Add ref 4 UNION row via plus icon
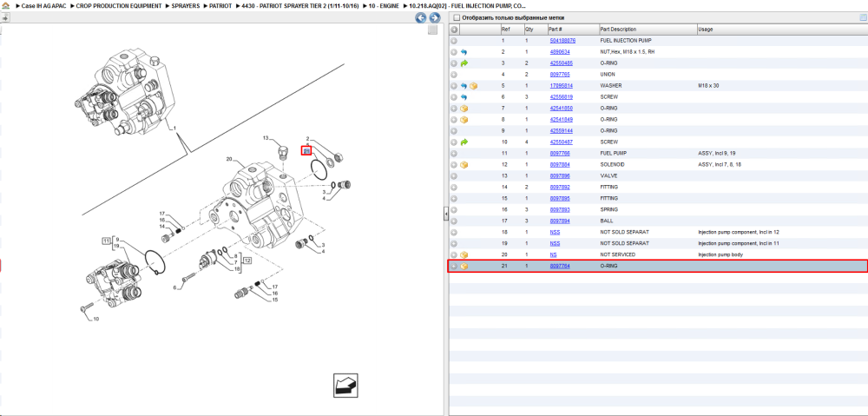868x416 pixels. tap(454, 74)
